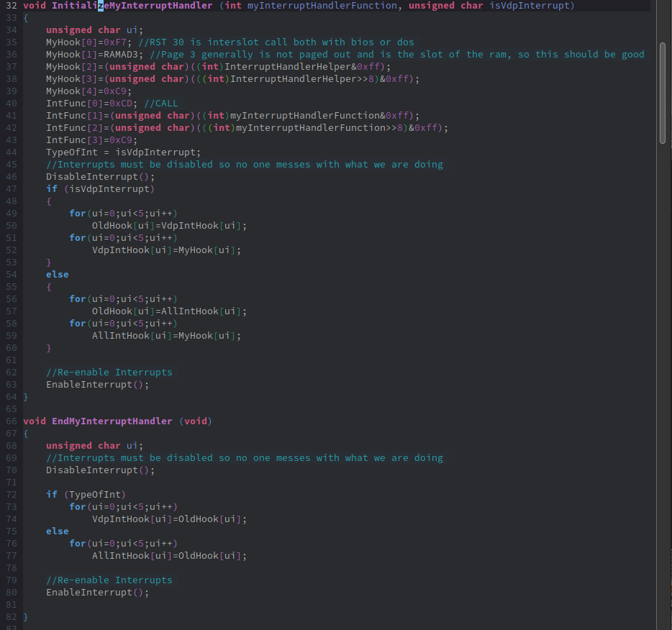This screenshot has width=672, height=630.
Task: Click myInterruptHandlerFunction>>8 on line 42
Action: (x=319, y=127)
